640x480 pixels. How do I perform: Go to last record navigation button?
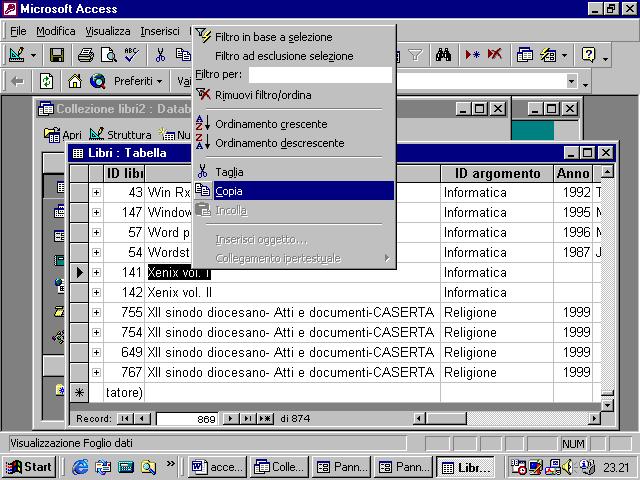pos(248,419)
